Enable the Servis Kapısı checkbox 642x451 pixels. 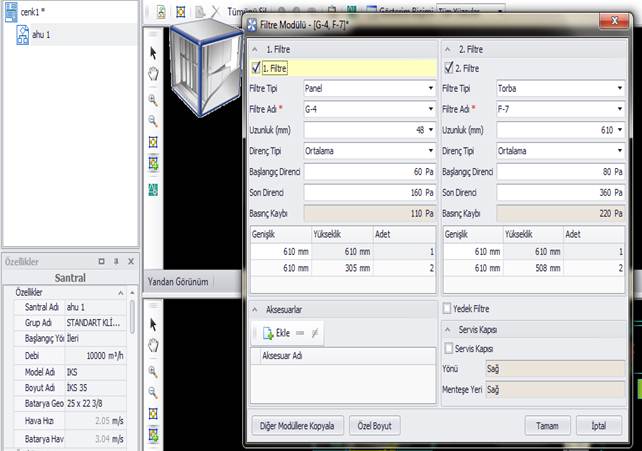coord(448,348)
